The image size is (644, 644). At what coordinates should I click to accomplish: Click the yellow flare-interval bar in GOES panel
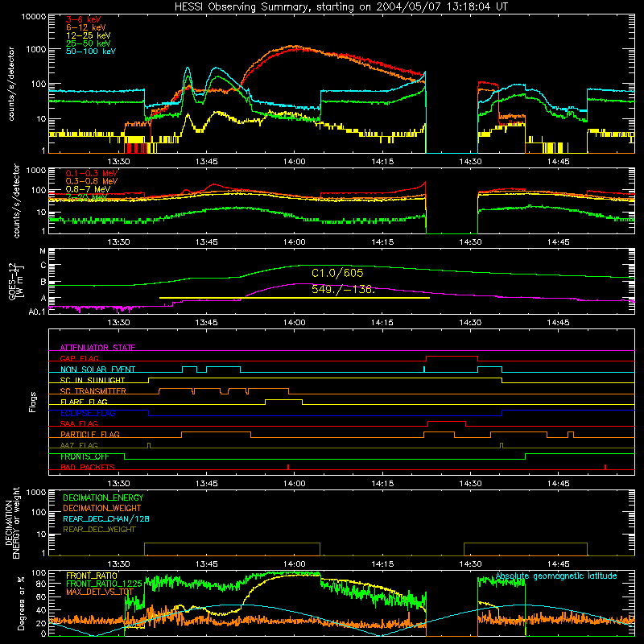(295, 297)
